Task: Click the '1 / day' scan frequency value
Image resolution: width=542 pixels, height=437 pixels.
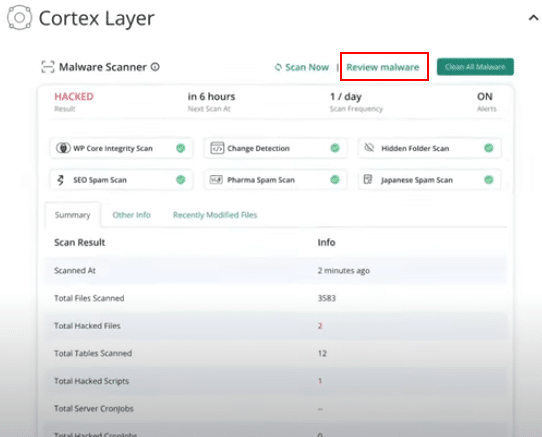Action: [346, 96]
